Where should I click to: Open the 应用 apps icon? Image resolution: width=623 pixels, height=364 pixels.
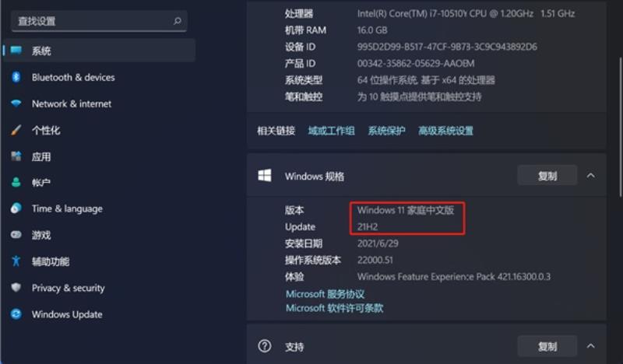[16, 156]
